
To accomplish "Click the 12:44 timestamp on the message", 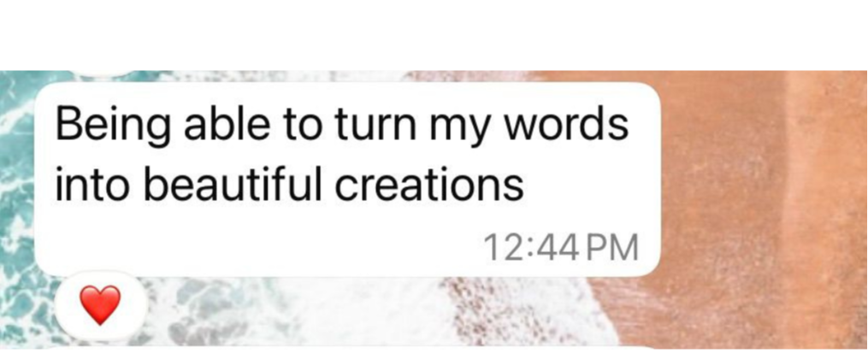I will [530, 247].
